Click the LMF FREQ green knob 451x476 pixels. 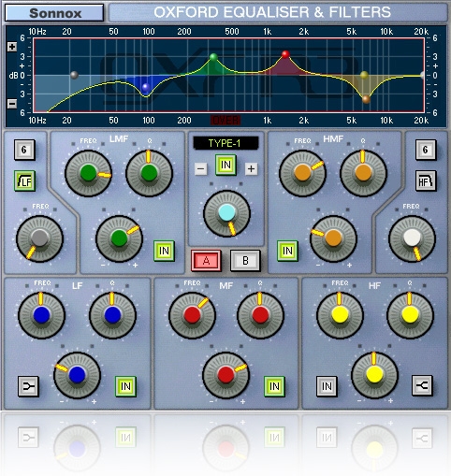(88, 173)
